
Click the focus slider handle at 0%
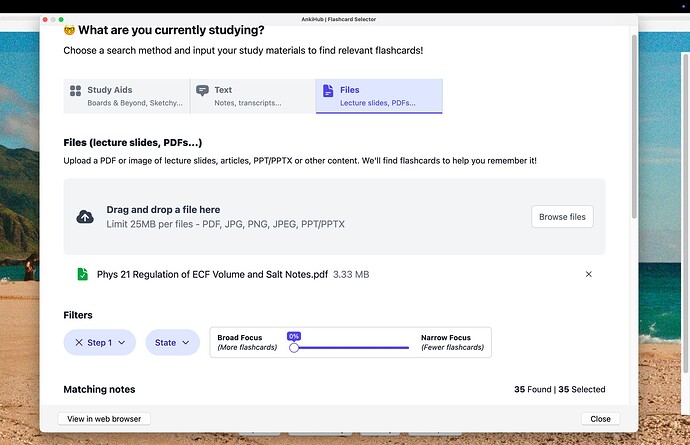coord(294,348)
